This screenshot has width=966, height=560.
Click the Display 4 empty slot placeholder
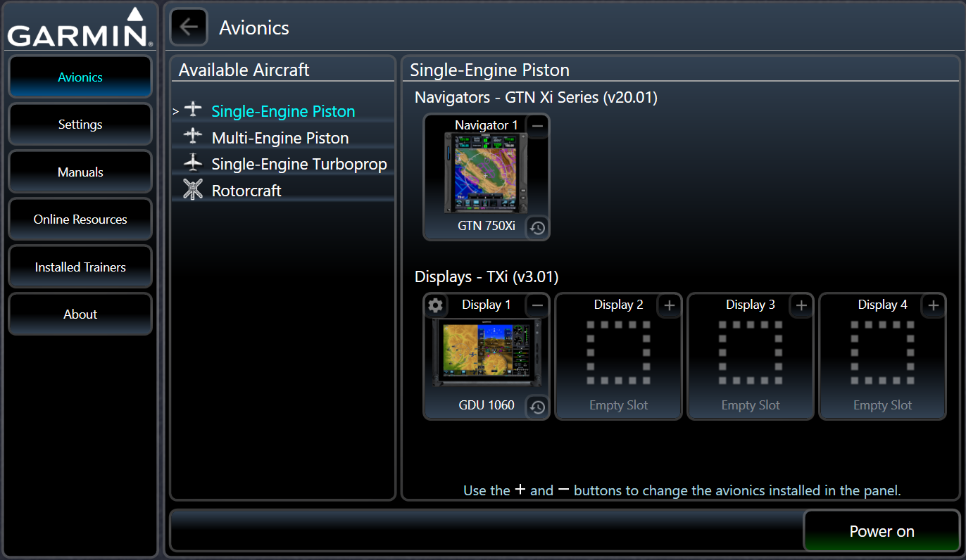[882, 352]
